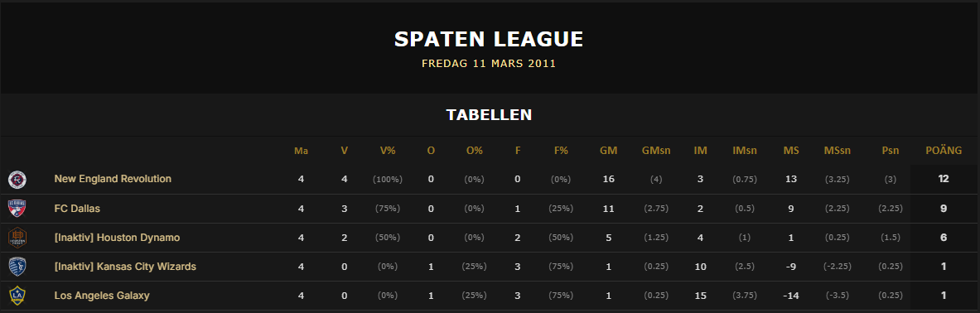Click the SPATEN LEAGUE title
Viewport: 980px width, 313px height.
tap(489, 40)
